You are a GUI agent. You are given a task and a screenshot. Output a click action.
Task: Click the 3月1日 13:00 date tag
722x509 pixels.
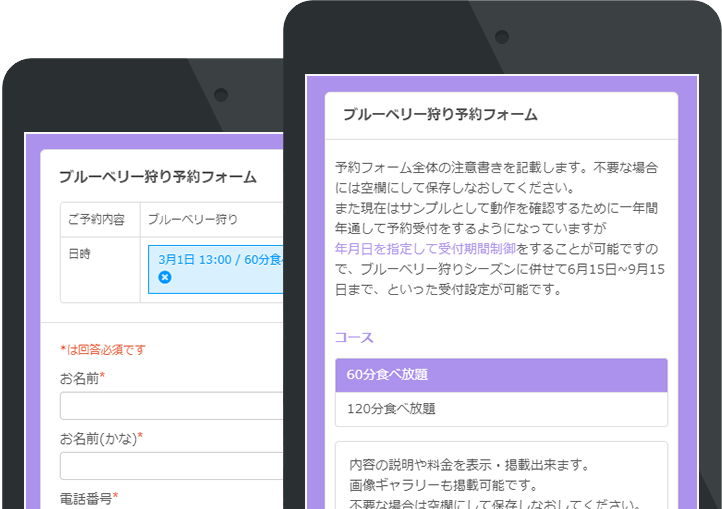click(215, 259)
